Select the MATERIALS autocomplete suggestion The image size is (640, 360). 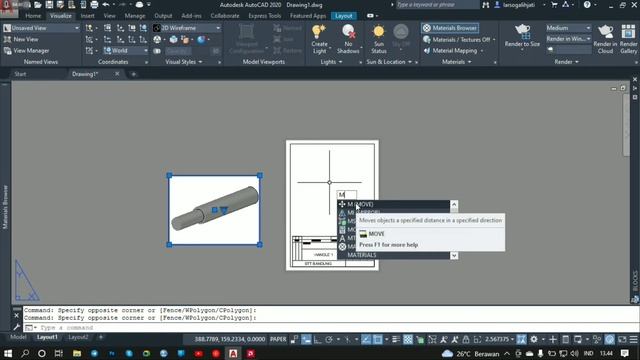pos(394,255)
